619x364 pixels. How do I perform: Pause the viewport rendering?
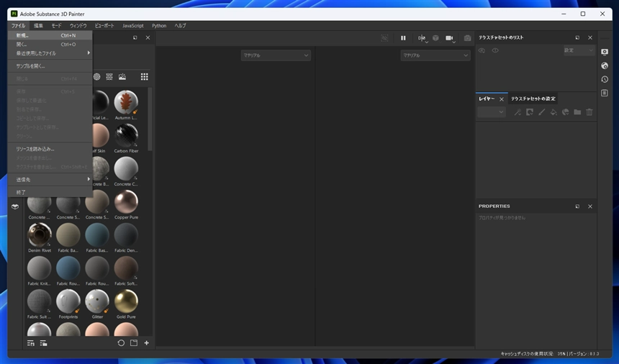[x=403, y=38]
